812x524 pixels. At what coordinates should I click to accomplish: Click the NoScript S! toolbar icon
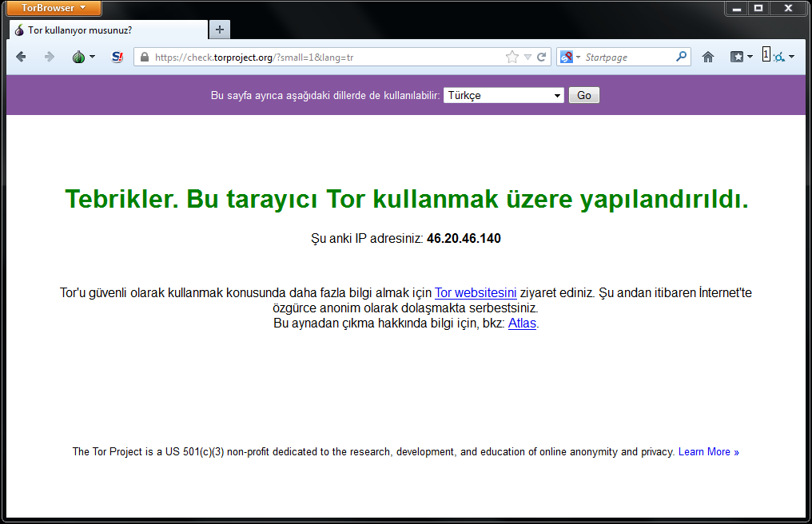click(117, 57)
